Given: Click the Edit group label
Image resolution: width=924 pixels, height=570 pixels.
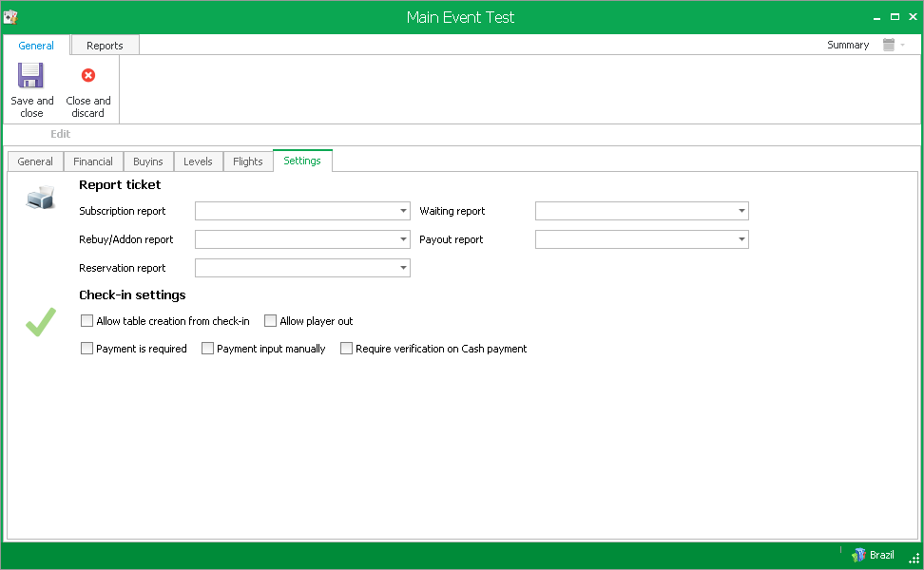Looking at the screenshot, I should point(60,134).
